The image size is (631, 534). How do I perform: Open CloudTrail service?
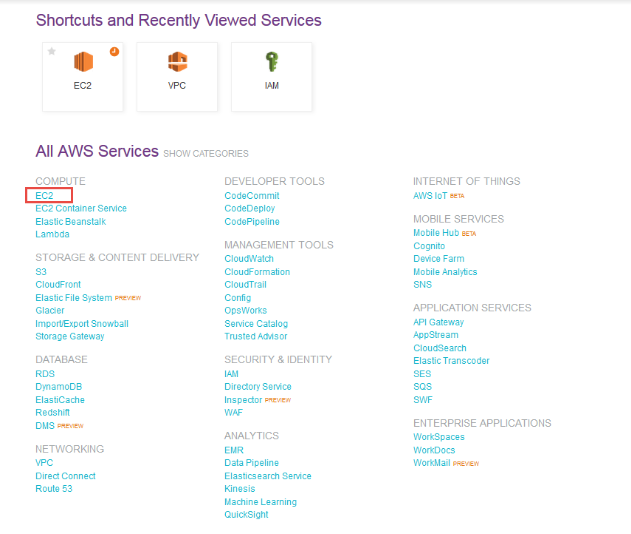[x=245, y=285]
